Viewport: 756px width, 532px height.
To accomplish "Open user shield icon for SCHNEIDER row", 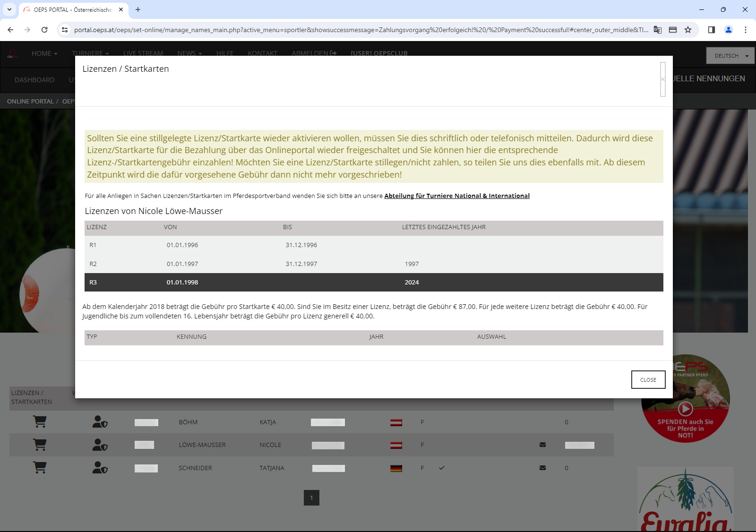I will (x=100, y=467).
